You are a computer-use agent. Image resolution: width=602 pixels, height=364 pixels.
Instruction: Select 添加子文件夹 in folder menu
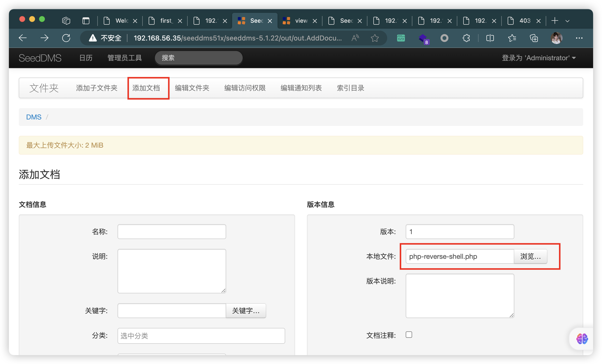point(97,88)
